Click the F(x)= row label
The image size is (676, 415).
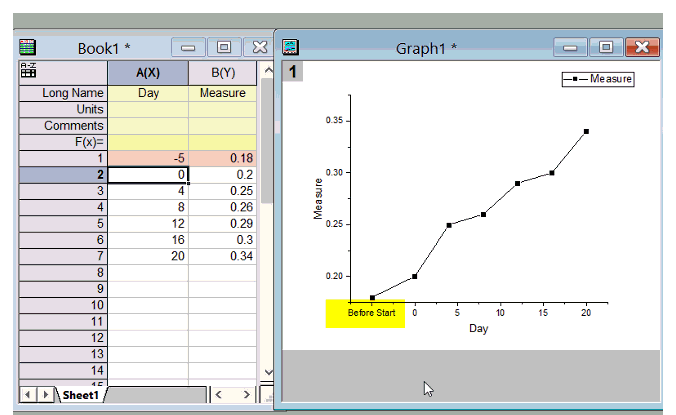click(63, 142)
